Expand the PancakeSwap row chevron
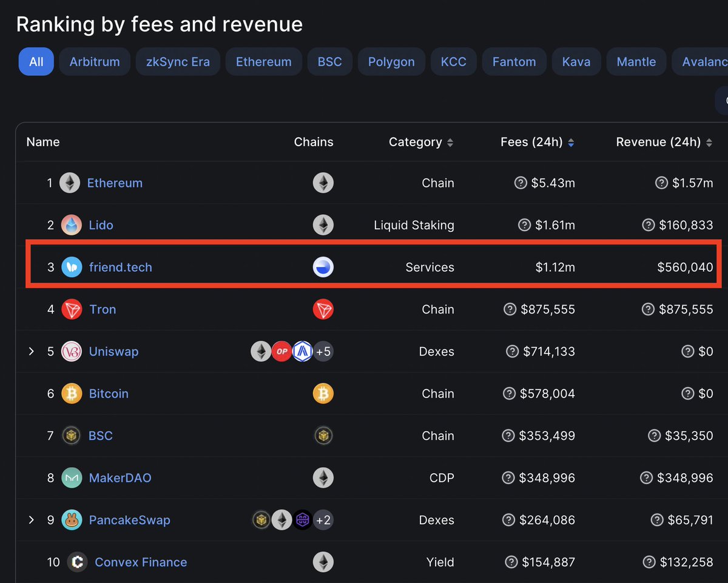 [32, 520]
